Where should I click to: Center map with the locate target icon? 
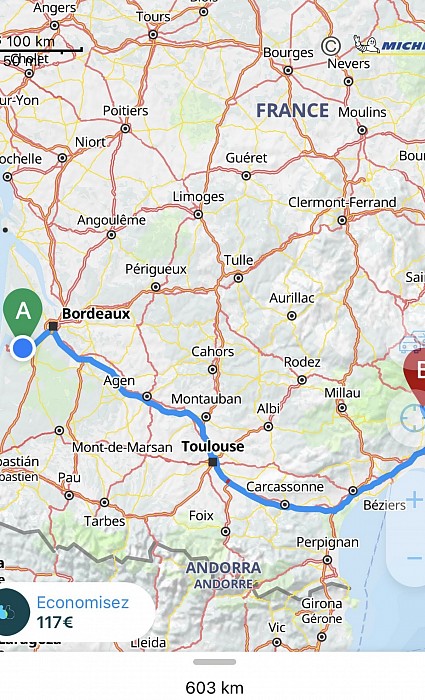412,418
